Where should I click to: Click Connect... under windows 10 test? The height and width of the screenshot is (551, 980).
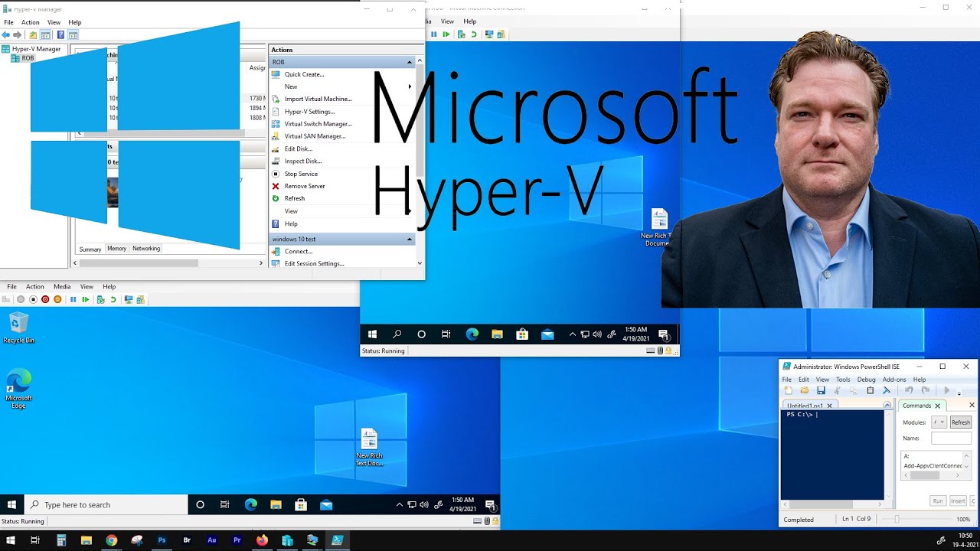(299, 251)
